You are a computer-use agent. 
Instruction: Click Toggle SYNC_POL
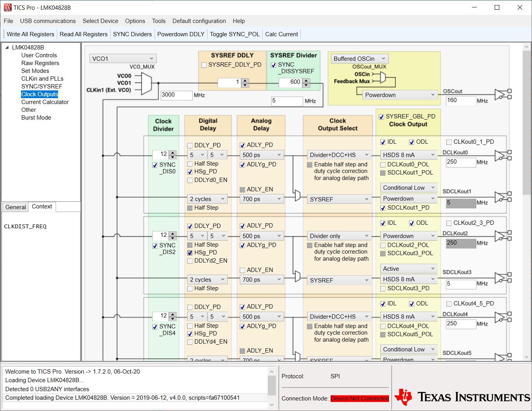tap(235, 34)
